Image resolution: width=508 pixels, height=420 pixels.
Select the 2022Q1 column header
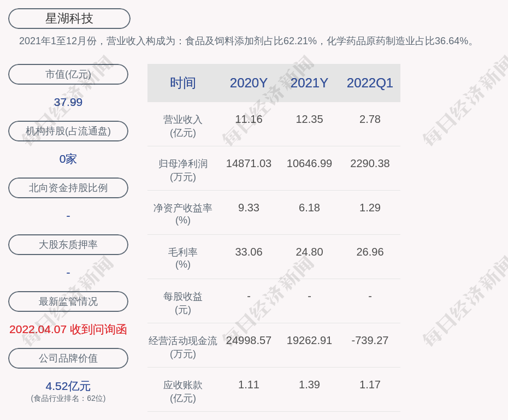tap(370, 83)
